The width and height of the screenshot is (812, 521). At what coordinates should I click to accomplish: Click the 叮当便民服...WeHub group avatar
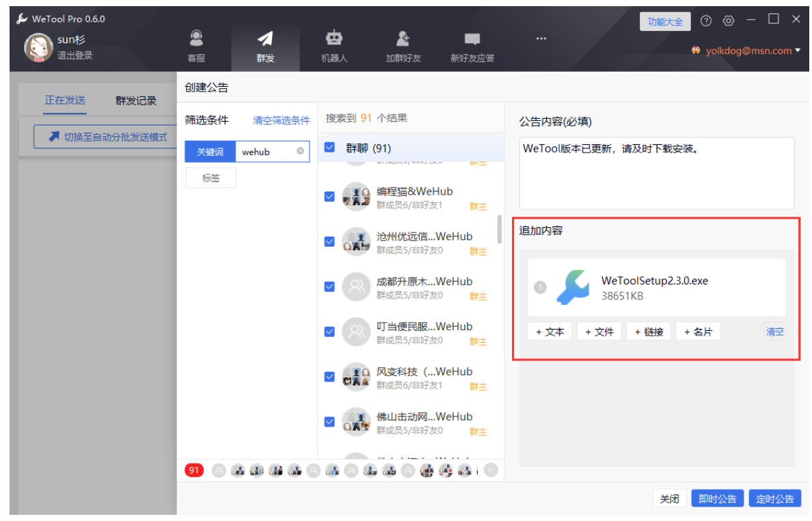point(356,332)
